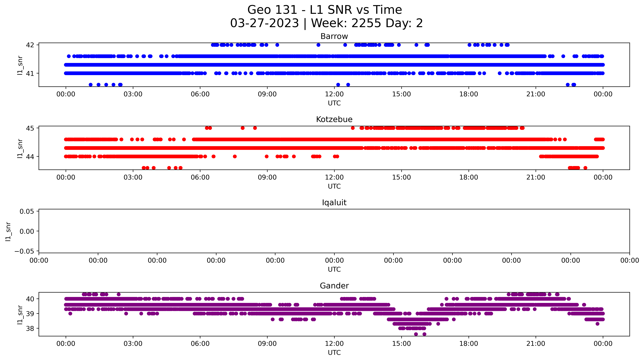Click the '38' y-axis tick on Gander plot
Viewport: 644px width, 361px height.
30,329
